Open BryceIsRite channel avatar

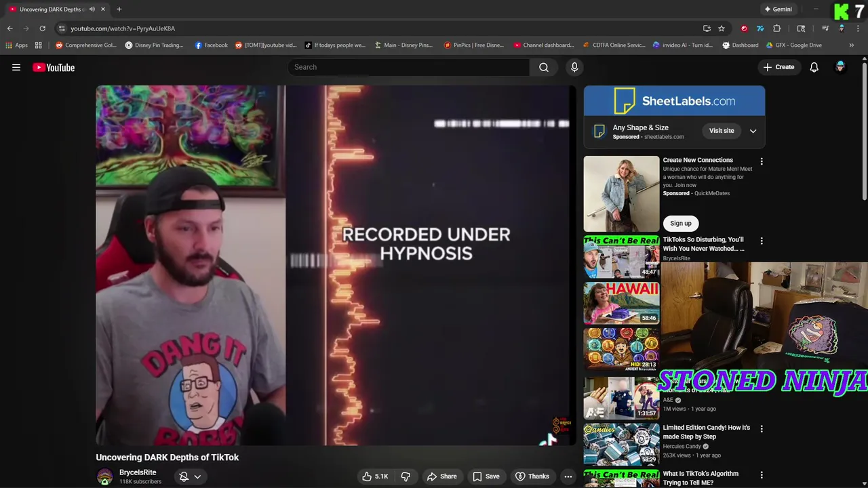coord(104,476)
